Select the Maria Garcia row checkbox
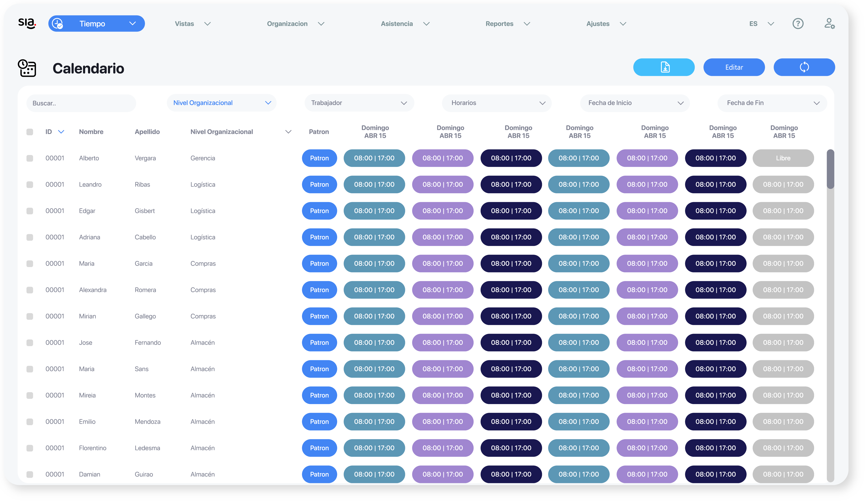Image resolution: width=868 pixels, height=503 pixels. [30, 264]
